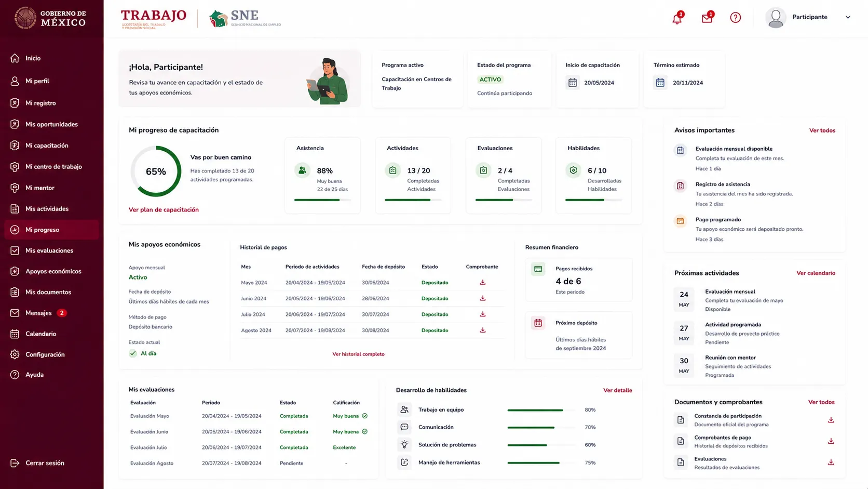The height and width of the screenshot is (489, 868).
Task: Click the 65% circular progress ring
Action: (156, 171)
